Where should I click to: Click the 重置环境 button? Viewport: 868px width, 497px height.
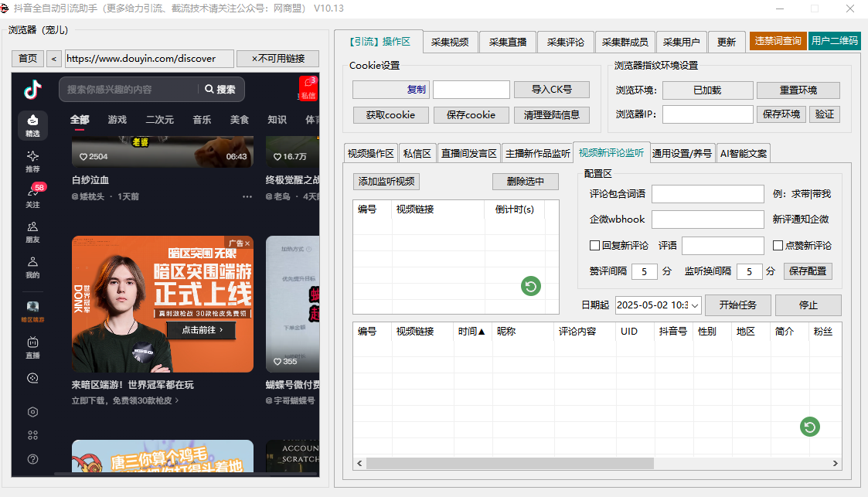798,90
